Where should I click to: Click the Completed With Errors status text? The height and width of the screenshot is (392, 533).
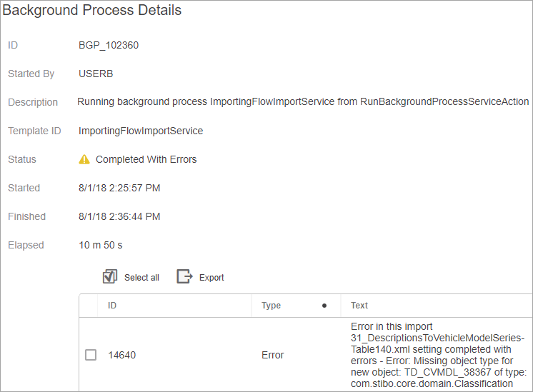[146, 159]
